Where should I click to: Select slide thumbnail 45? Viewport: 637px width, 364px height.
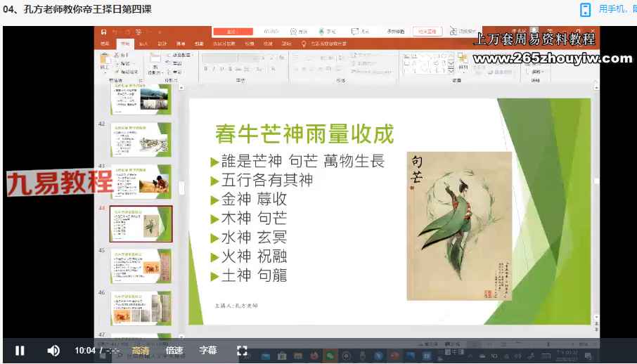tap(141, 266)
